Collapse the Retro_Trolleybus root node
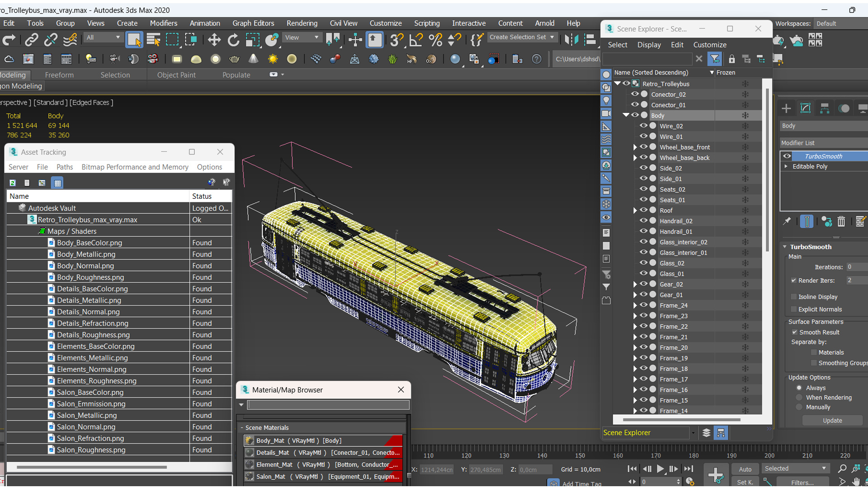 (618, 84)
